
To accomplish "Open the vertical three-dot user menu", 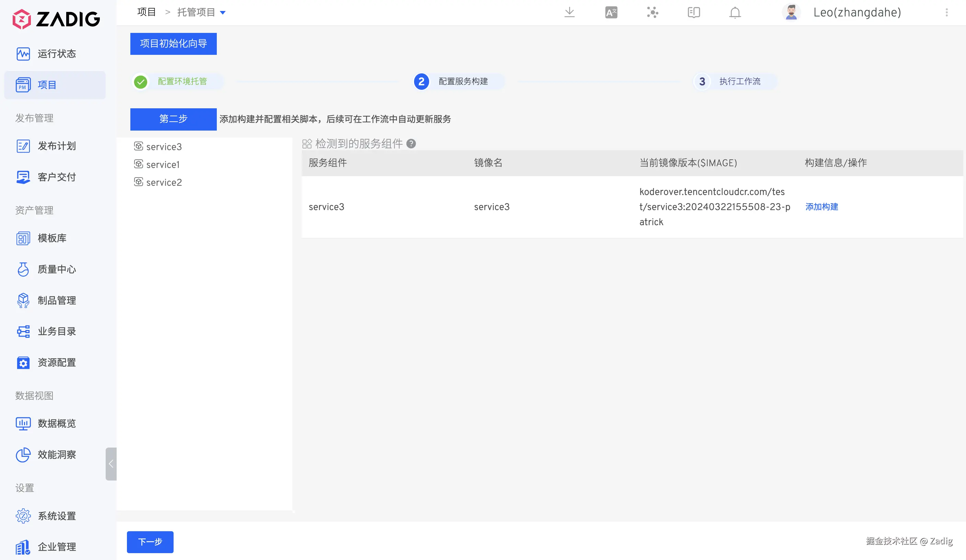I will pyautogui.click(x=946, y=13).
